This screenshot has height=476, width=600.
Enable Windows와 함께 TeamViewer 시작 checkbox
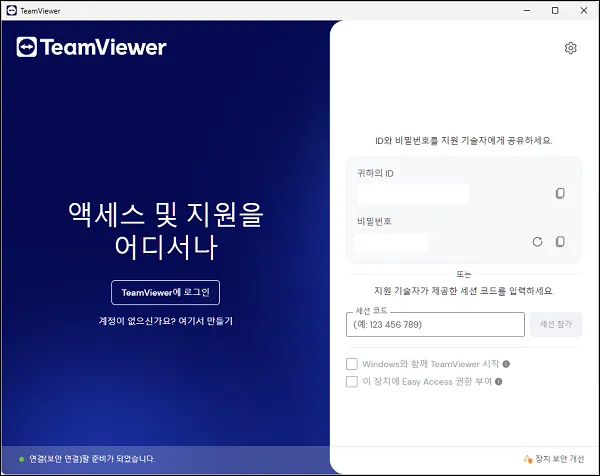[x=352, y=364]
